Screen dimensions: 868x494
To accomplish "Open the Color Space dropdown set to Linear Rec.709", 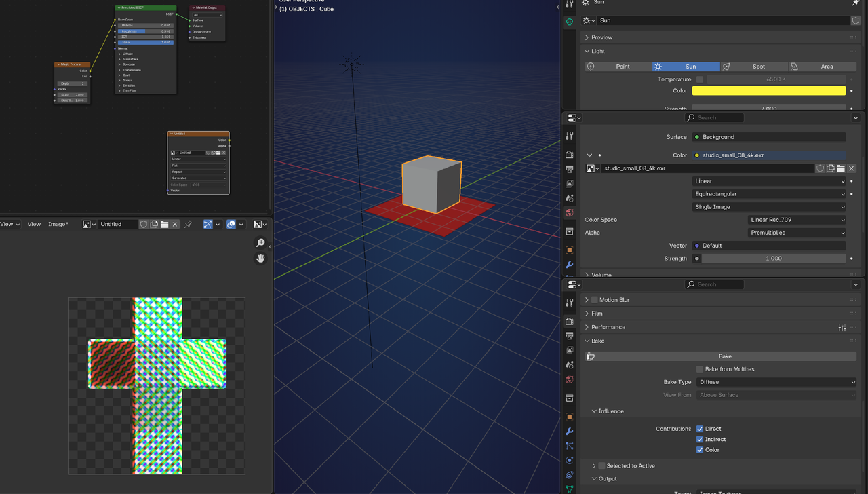I will point(797,219).
